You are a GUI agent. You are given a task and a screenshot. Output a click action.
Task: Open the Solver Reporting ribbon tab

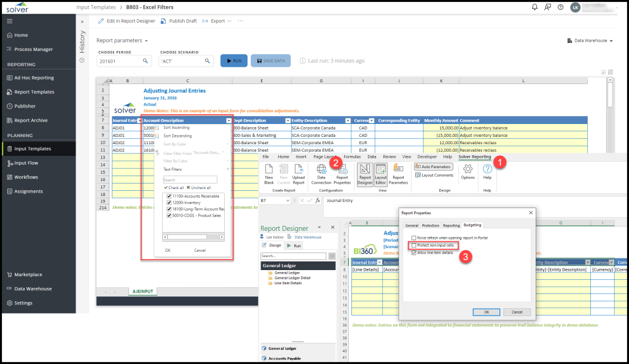coord(475,157)
